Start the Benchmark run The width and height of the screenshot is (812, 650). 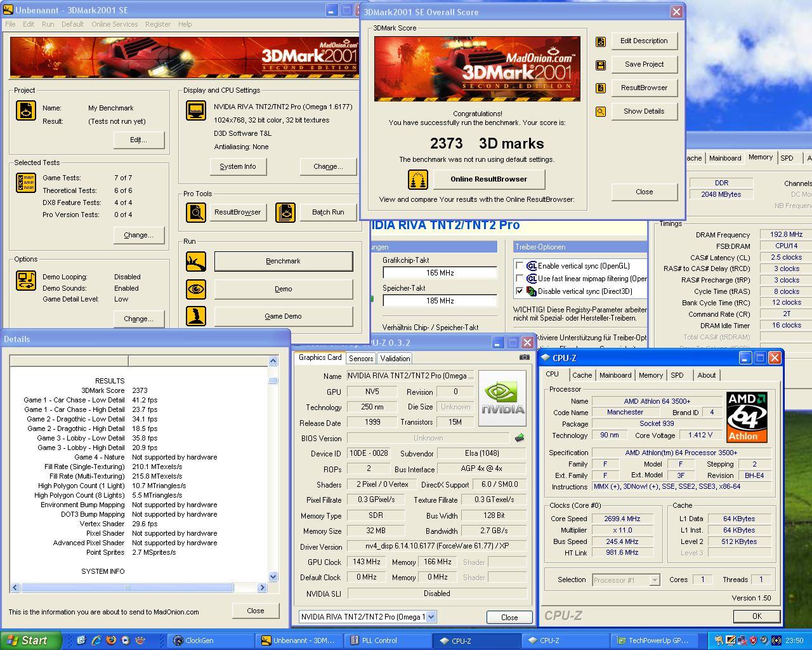(x=283, y=262)
